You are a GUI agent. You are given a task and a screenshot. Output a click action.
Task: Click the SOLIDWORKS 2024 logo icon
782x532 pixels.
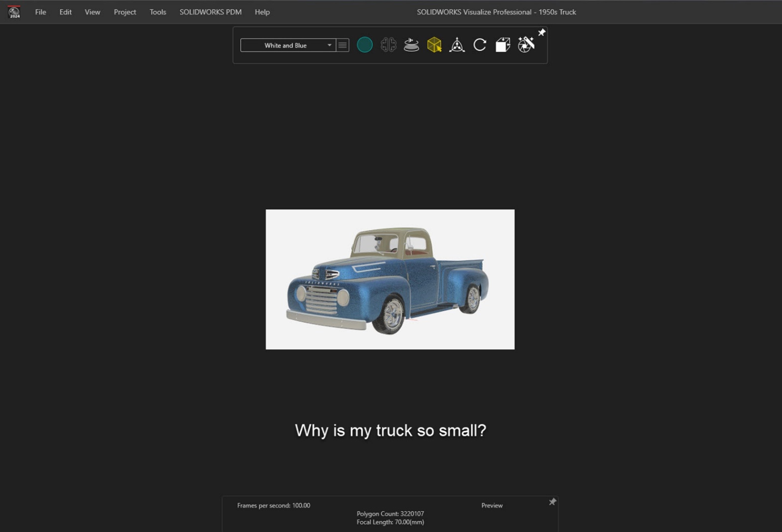(x=14, y=12)
